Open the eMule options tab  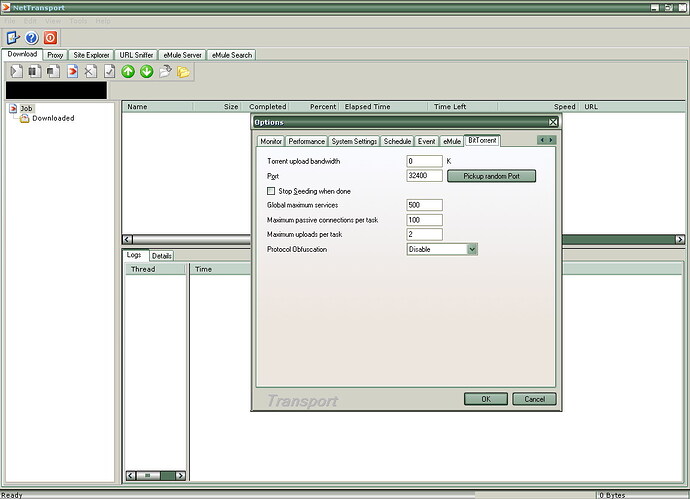coord(452,141)
